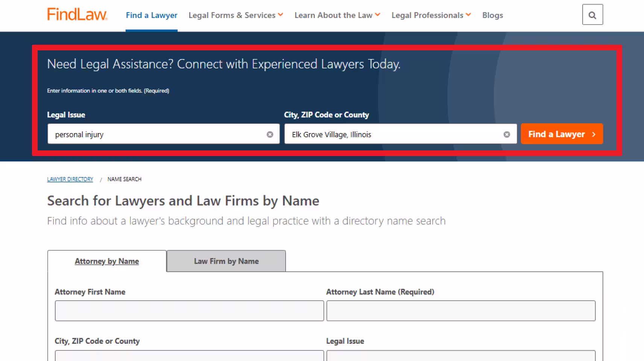This screenshot has height=361, width=644.
Task: Click the arrow inside the Find a Lawyer button
Action: click(x=594, y=134)
